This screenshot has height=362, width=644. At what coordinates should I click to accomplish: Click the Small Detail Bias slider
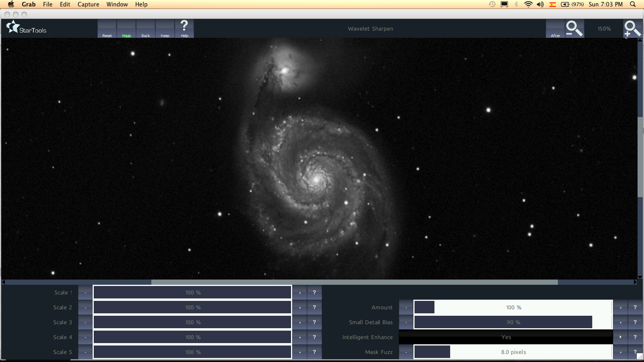click(513, 322)
